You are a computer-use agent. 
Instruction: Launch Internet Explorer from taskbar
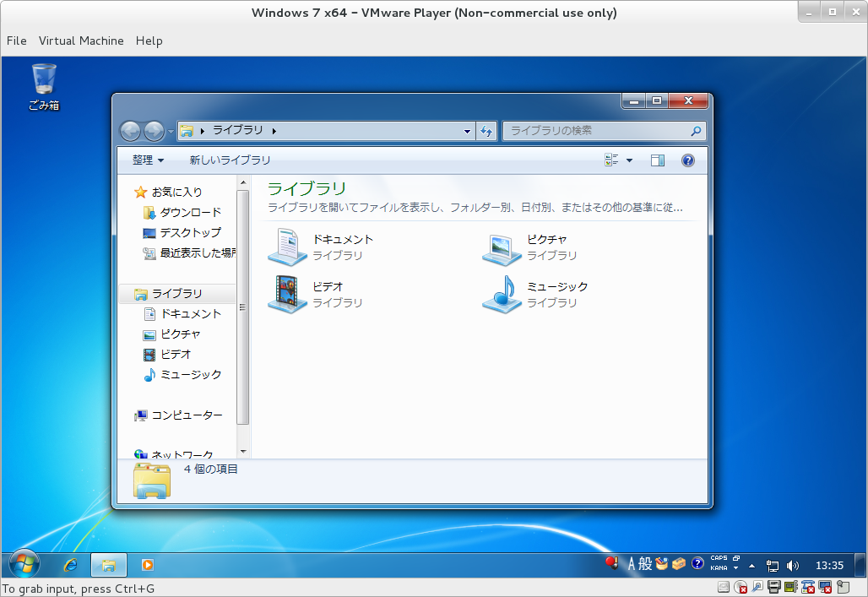coord(70,565)
